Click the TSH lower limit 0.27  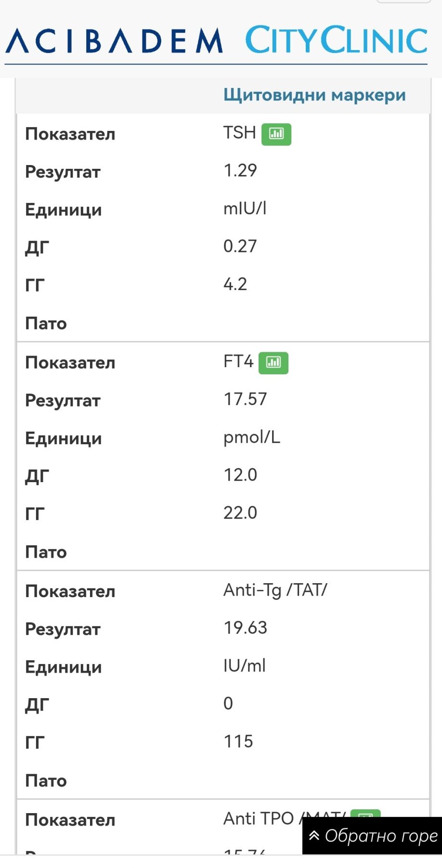[x=240, y=246]
